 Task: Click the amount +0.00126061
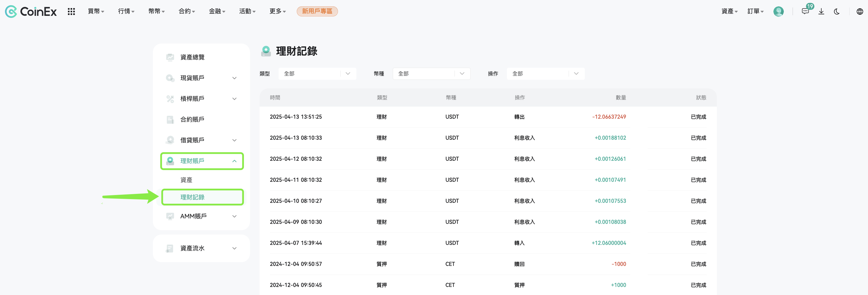click(610, 159)
